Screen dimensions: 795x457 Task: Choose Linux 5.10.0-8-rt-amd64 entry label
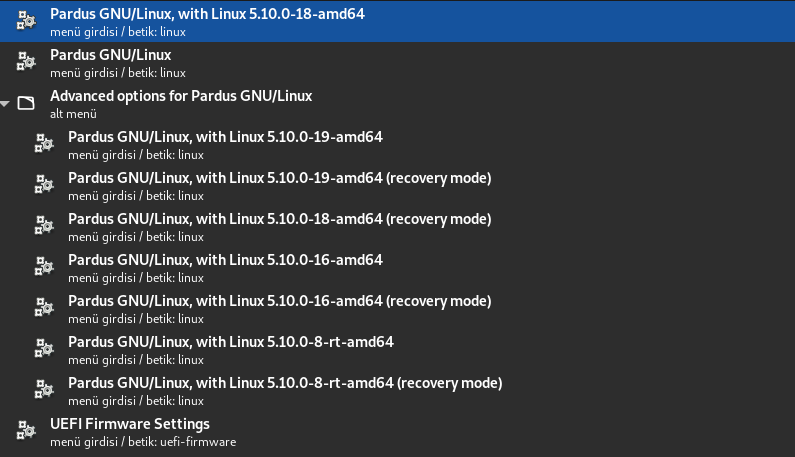(231, 342)
